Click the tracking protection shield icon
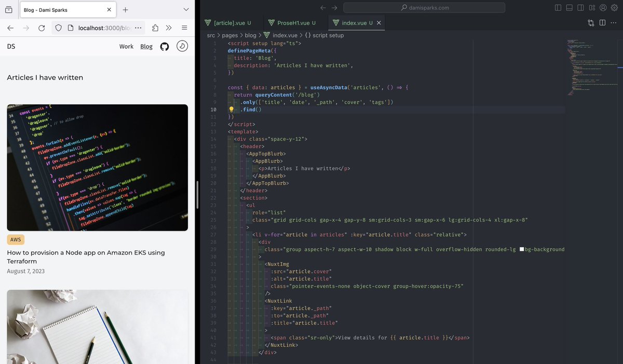Image resolution: width=623 pixels, height=364 pixels. click(x=59, y=28)
